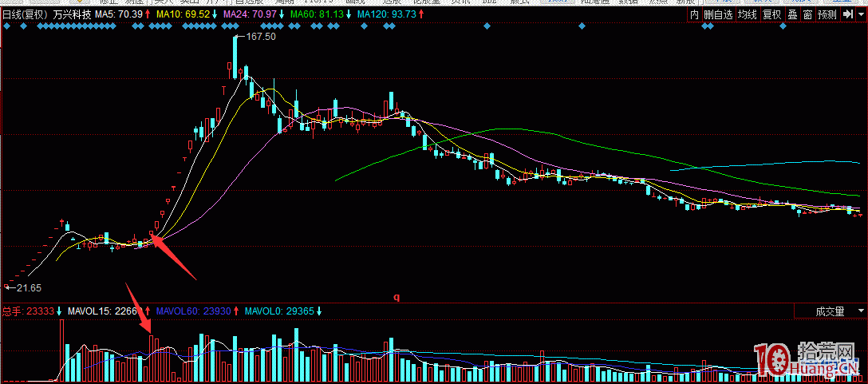Click the MA60: 81.13 indicator label
868x384 pixels.
point(317,15)
